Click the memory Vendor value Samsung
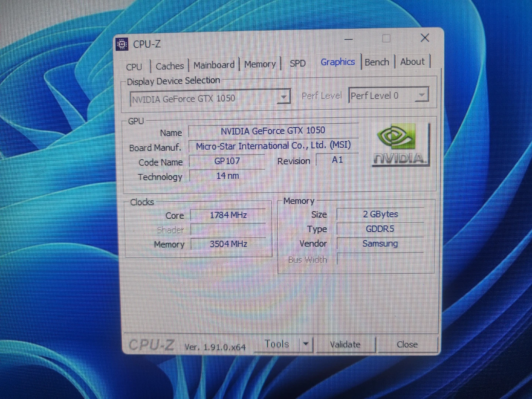 pyautogui.click(x=380, y=244)
